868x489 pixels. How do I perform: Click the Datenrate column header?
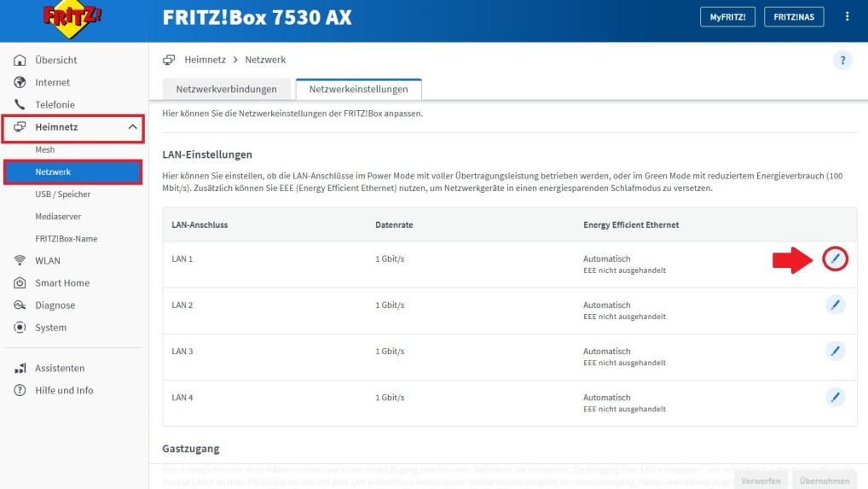pyautogui.click(x=394, y=224)
